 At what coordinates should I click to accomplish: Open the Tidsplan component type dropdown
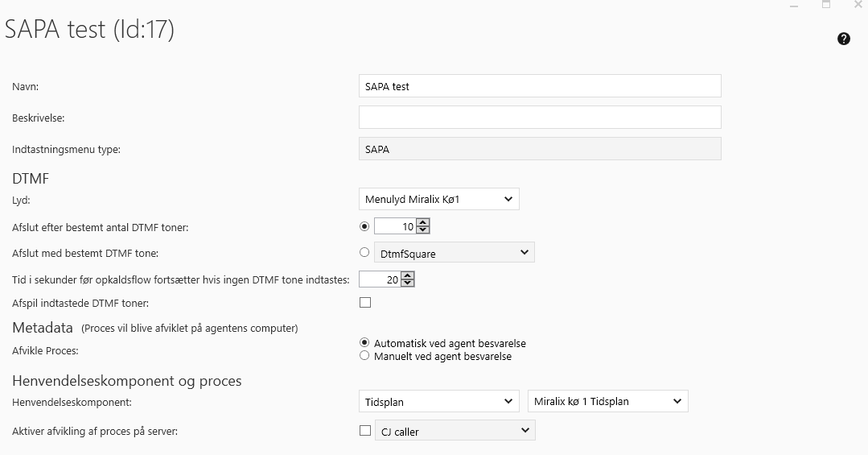click(438, 401)
